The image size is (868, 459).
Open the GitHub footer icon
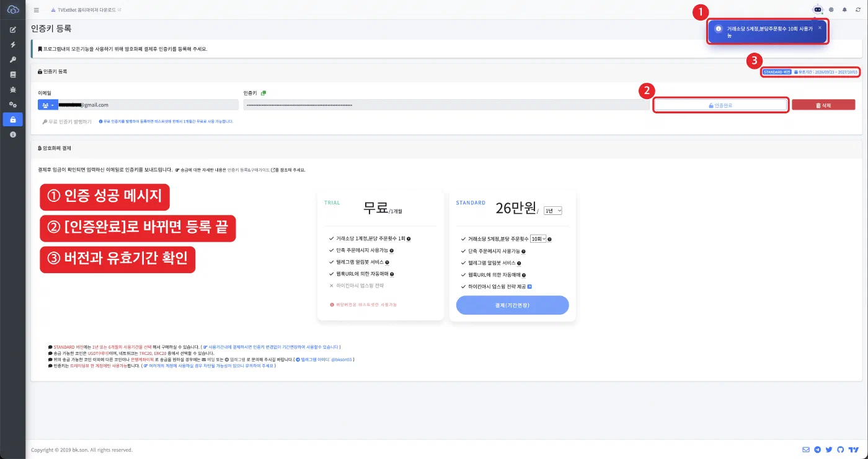841,450
